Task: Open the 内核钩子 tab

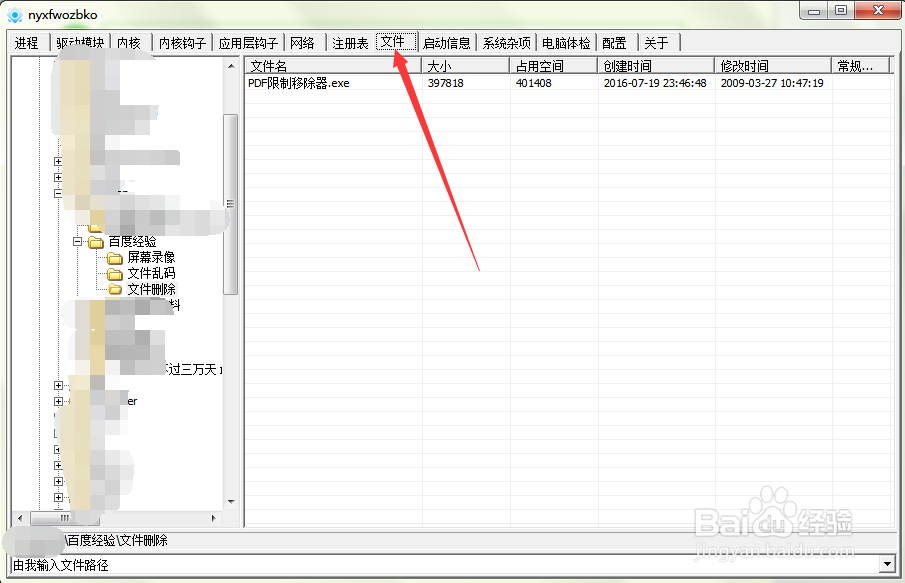Action: tap(182, 43)
